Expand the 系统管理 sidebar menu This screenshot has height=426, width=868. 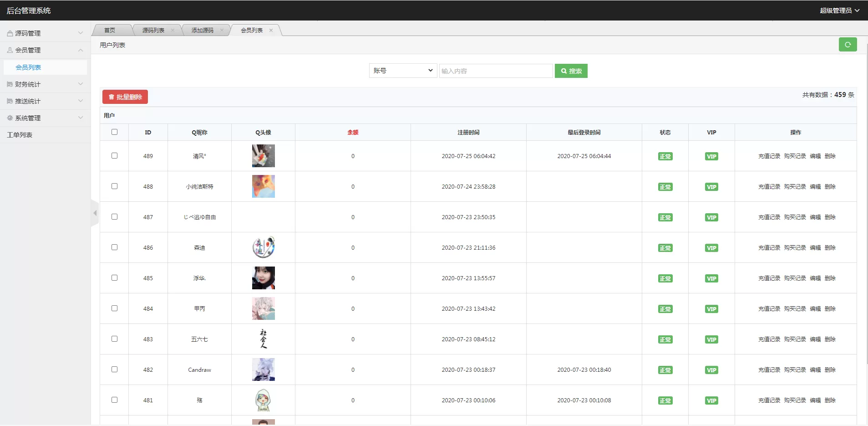click(45, 118)
